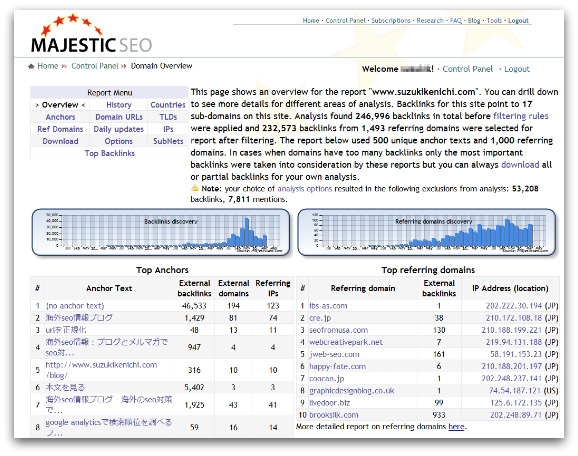
Task: Open referring domain livedoor.biz
Action: pyautogui.click(x=330, y=403)
